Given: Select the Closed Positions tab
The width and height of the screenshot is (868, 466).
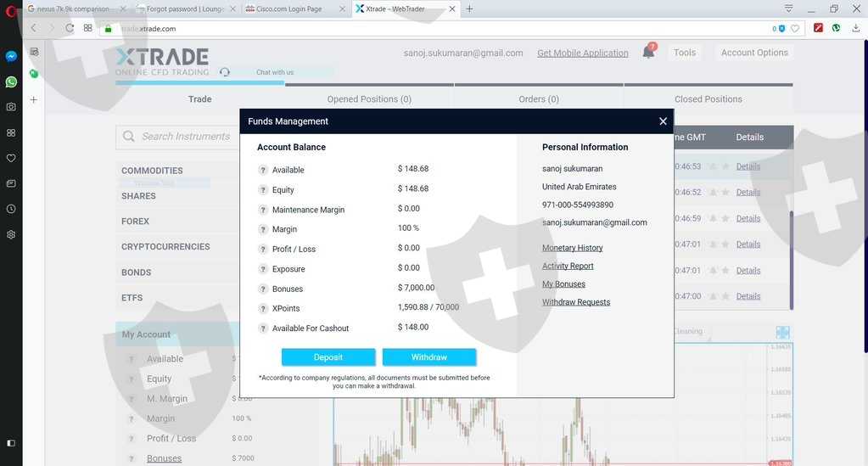Looking at the screenshot, I should pyautogui.click(x=708, y=99).
